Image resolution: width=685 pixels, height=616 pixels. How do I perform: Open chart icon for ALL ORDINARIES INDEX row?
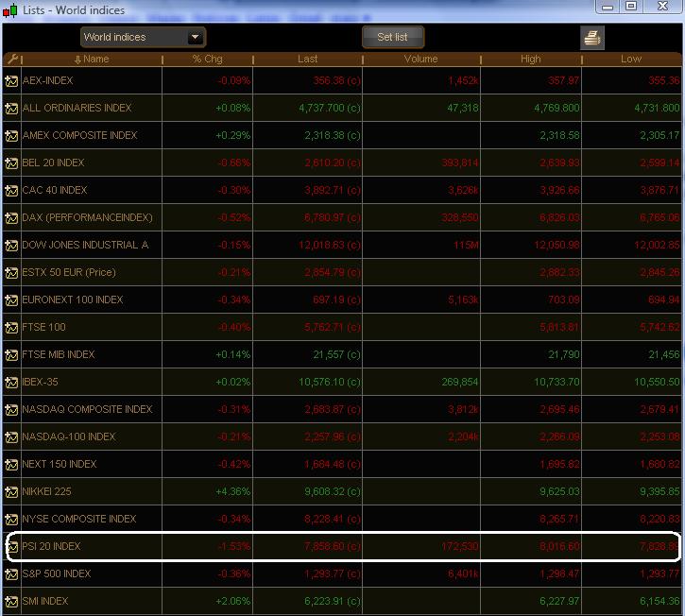tap(11, 109)
